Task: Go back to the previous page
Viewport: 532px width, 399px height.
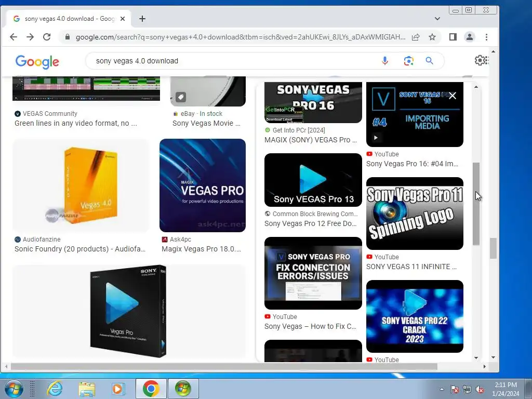Action: pos(13,37)
